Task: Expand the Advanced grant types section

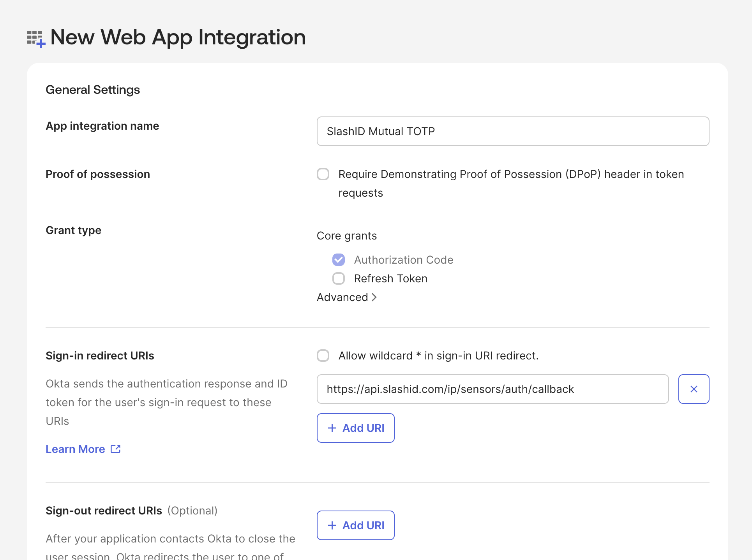Action: [x=347, y=297]
